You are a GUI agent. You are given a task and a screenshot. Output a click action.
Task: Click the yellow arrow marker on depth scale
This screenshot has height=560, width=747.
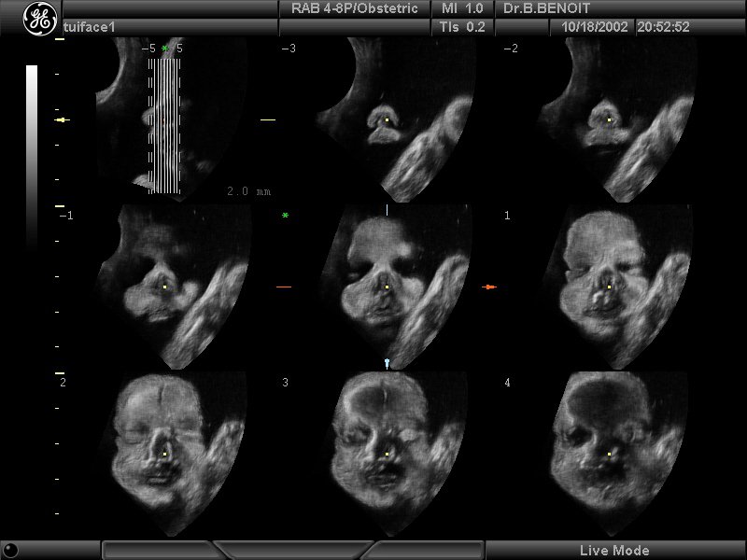click(x=62, y=120)
